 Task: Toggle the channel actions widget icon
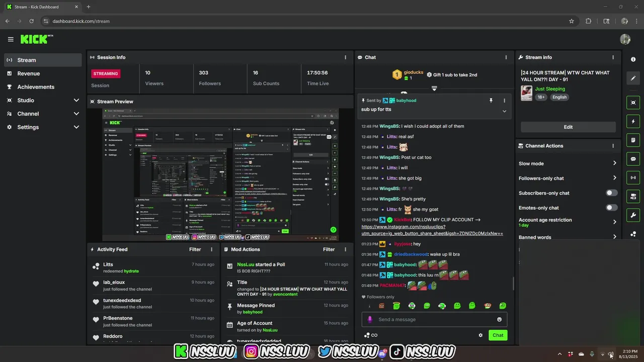coord(633,196)
